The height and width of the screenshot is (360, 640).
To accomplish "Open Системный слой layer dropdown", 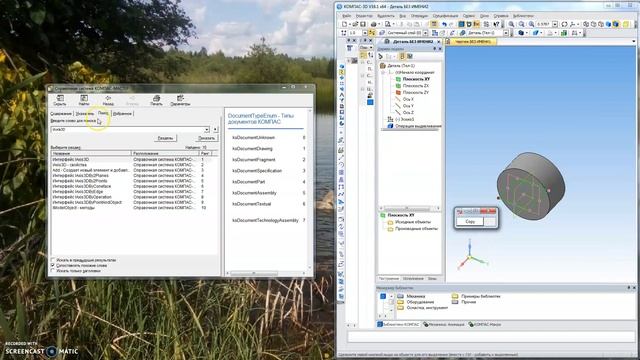I will coord(425,33).
